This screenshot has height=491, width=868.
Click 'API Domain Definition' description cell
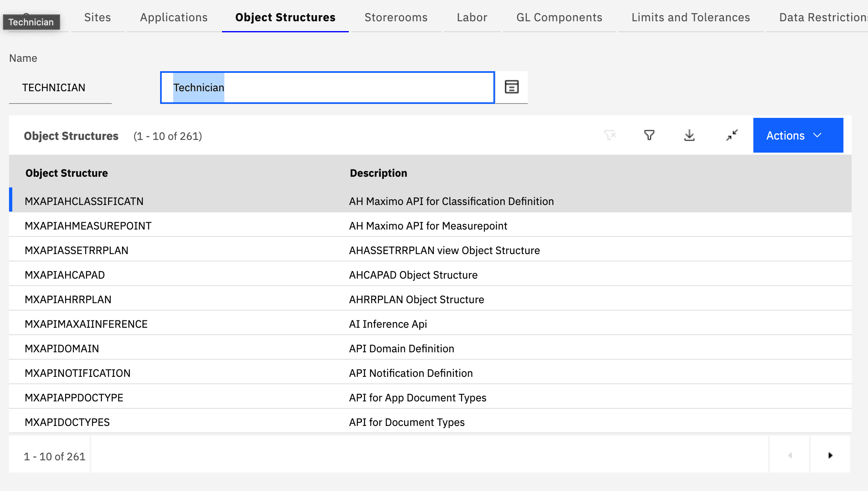[402, 349]
